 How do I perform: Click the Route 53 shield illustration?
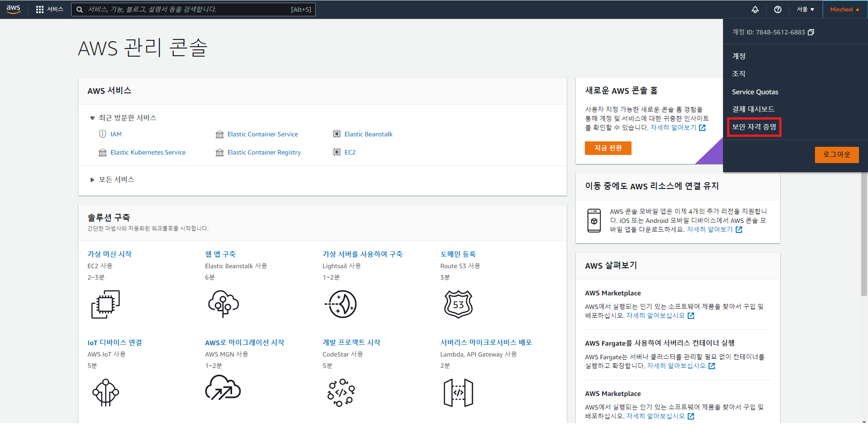coord(458,304)
